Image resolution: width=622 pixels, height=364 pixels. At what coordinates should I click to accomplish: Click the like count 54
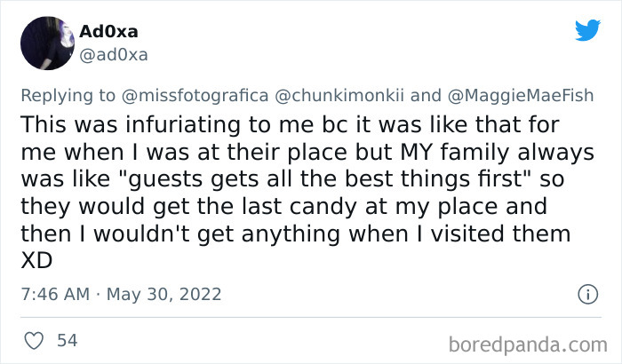tap(67, 339)
